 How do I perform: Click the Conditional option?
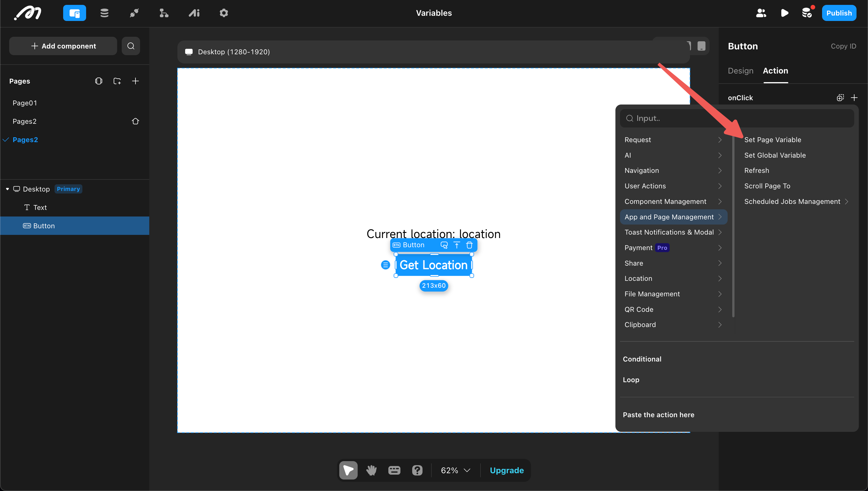click(x=642, y=359)
